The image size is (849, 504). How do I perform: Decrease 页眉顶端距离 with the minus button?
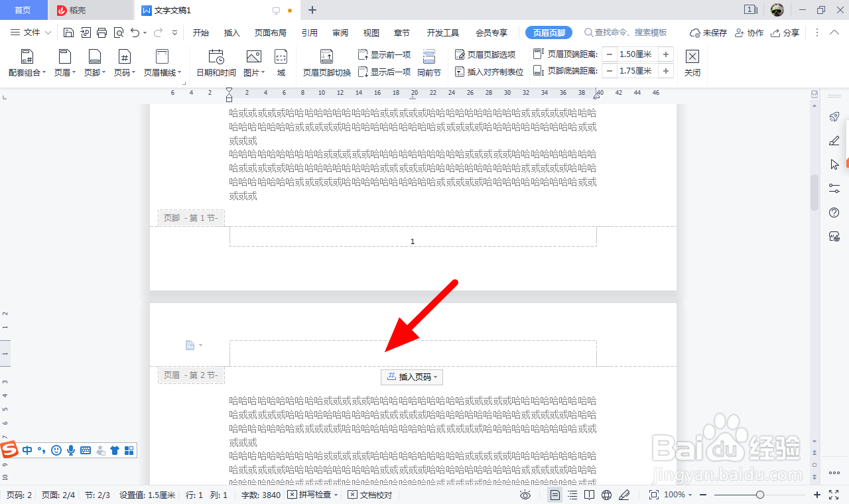610,54
